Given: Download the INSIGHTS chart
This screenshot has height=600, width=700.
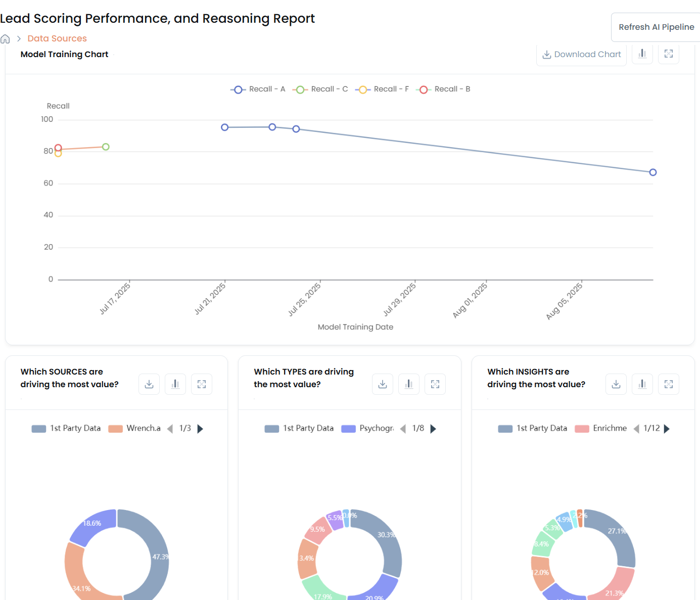Looking at the screenshot, I should pyautogui.click(x=616, y=384).
